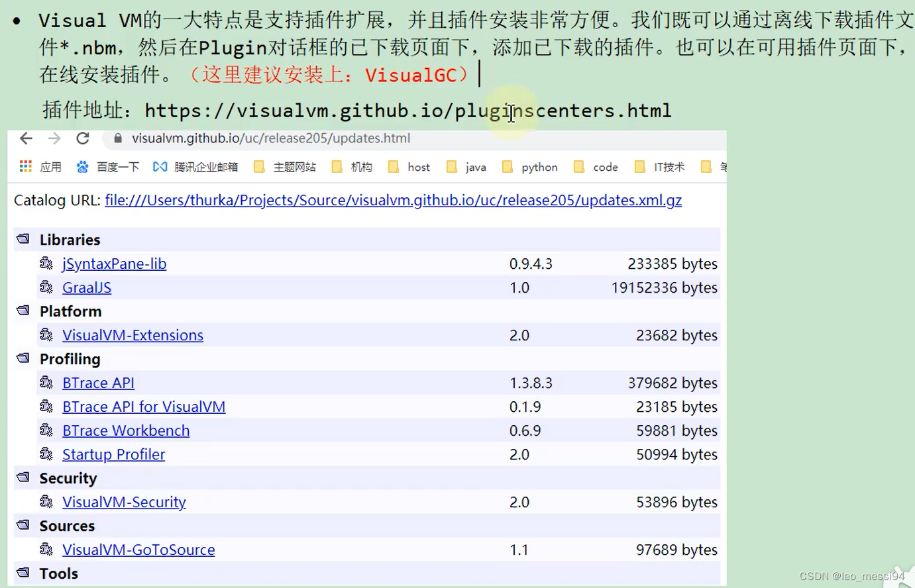Open the VisualVM-Security plugin link

(x=124, y=502)
